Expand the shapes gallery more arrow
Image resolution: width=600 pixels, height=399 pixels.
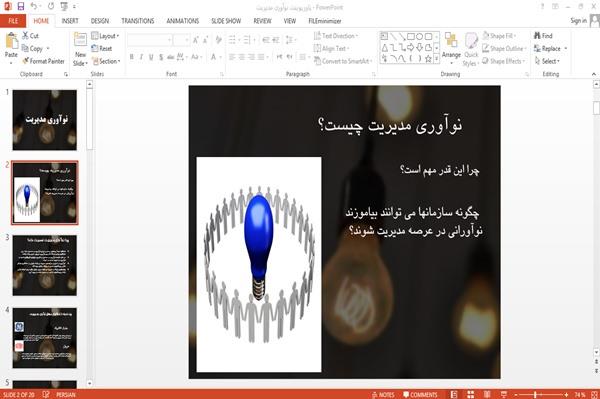tap(437, 59)
